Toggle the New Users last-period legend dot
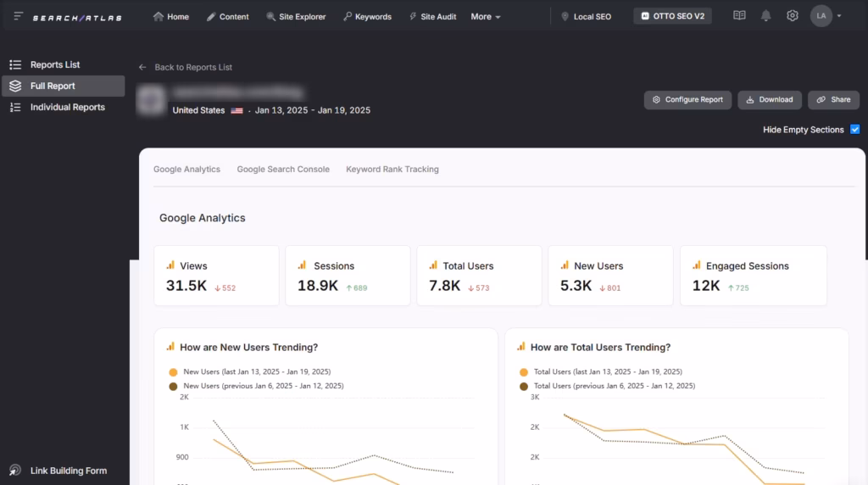 click(174, 372)
